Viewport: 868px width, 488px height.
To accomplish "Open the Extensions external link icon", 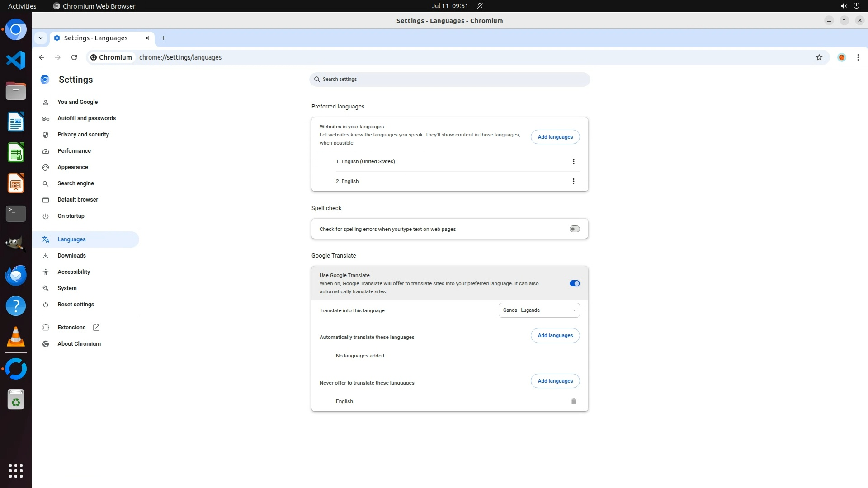I will (x=96, y=328).
